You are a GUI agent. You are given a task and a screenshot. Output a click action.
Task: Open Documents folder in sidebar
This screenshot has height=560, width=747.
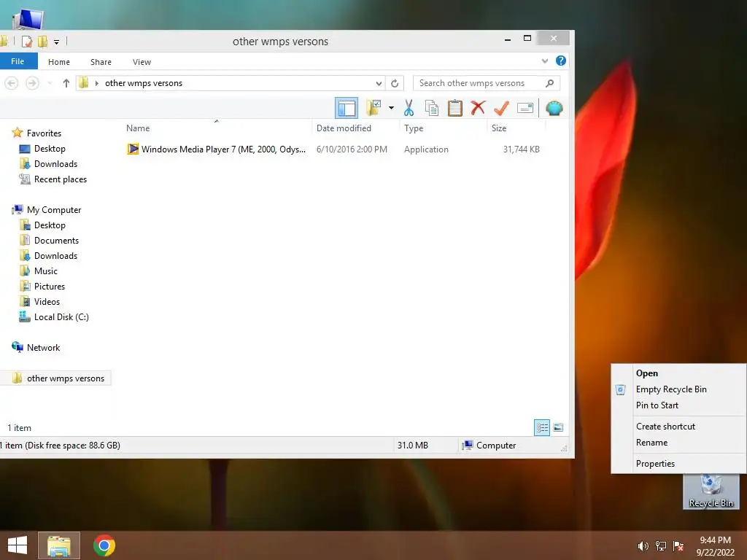click(56, 241)
